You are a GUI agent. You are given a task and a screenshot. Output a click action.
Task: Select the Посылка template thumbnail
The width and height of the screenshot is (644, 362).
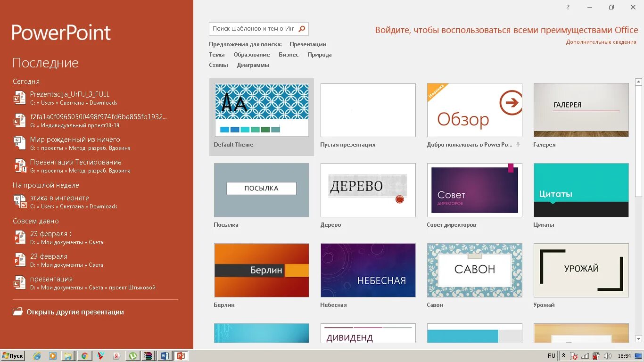pos(262,190)
